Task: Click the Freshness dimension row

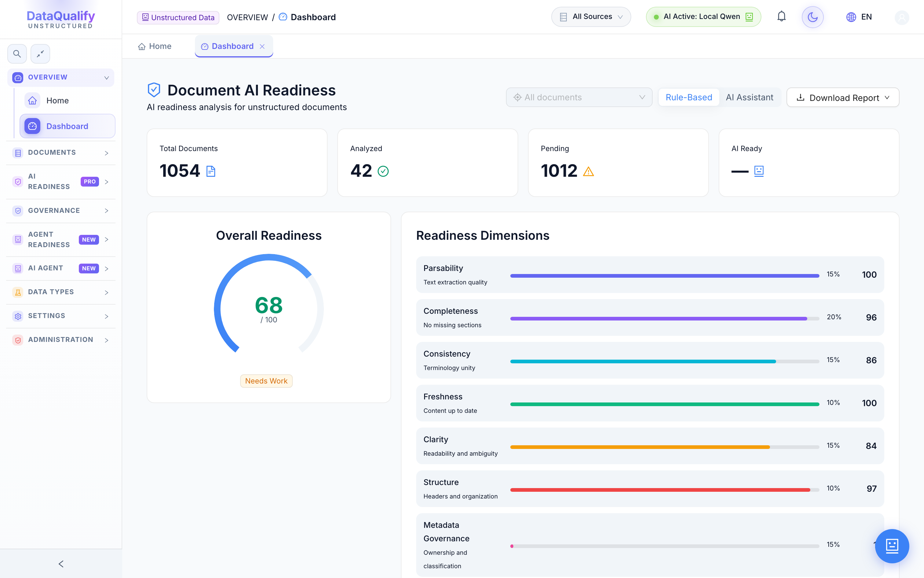Action: tap(650, 403)
